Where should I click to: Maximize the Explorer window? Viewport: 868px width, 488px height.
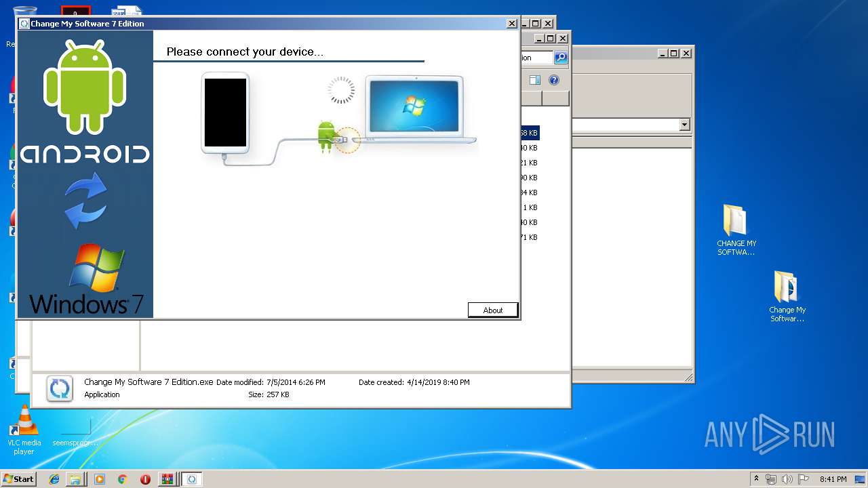pos(550,39)
